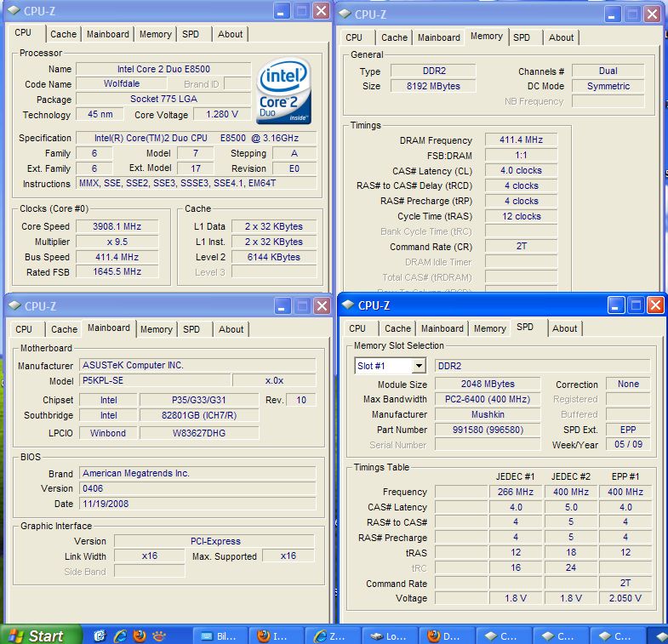This screenshot has width=668, height=644.
Task: Click the "3908.1 MHz" core speed value
Action: coord(117,226)
